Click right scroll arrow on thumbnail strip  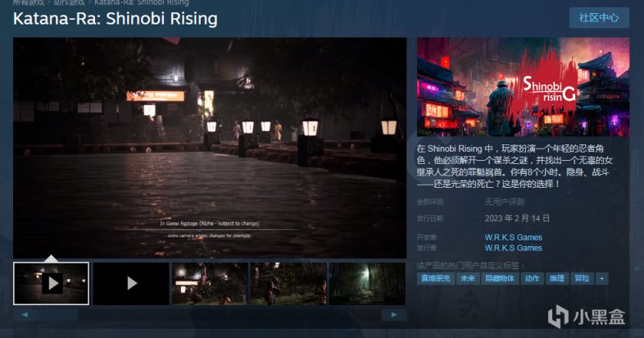click(394, 314)
